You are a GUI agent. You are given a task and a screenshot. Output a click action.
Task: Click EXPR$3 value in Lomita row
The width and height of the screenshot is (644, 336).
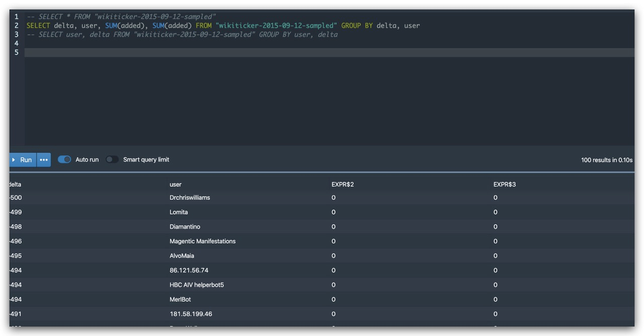pyautogui.click(x=496, y=212)
